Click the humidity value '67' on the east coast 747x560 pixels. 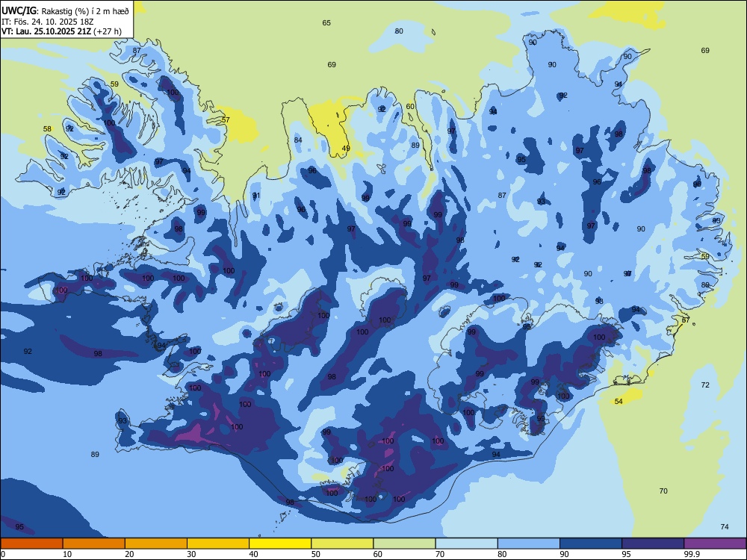click(686, 320)
